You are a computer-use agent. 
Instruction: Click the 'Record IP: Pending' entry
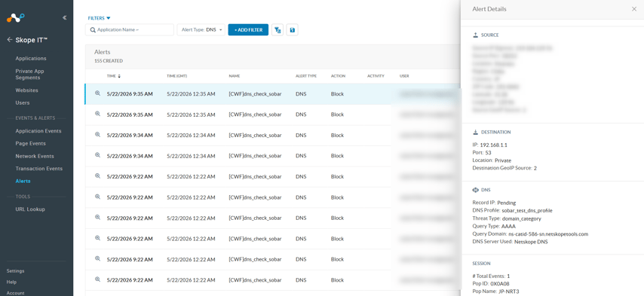pyautogui.click(x=494, y=203)
